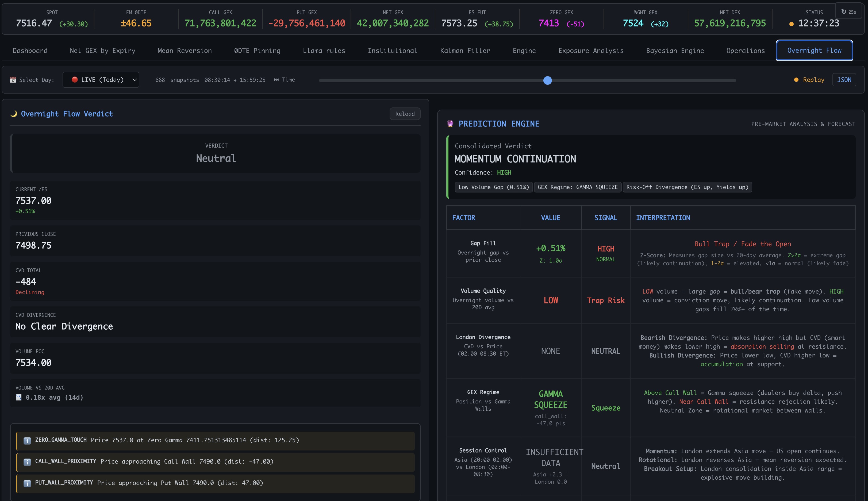Switch to the Institutional tab
868x501 pixels.
tap(392, 51)
